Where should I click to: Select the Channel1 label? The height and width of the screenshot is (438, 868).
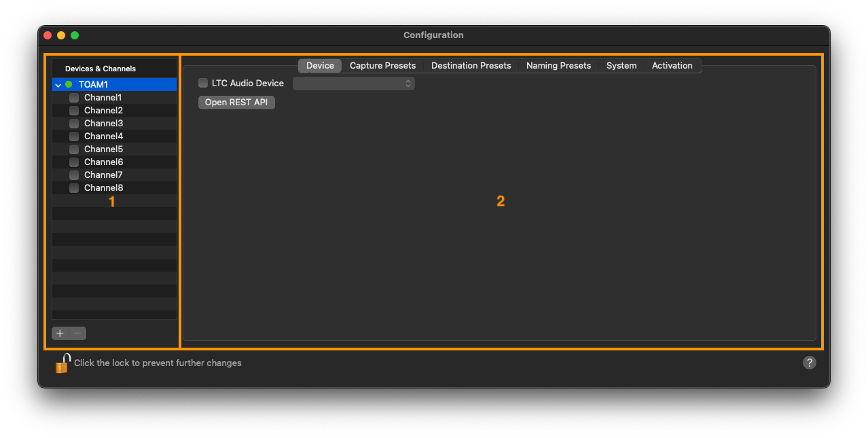(103, 98)
